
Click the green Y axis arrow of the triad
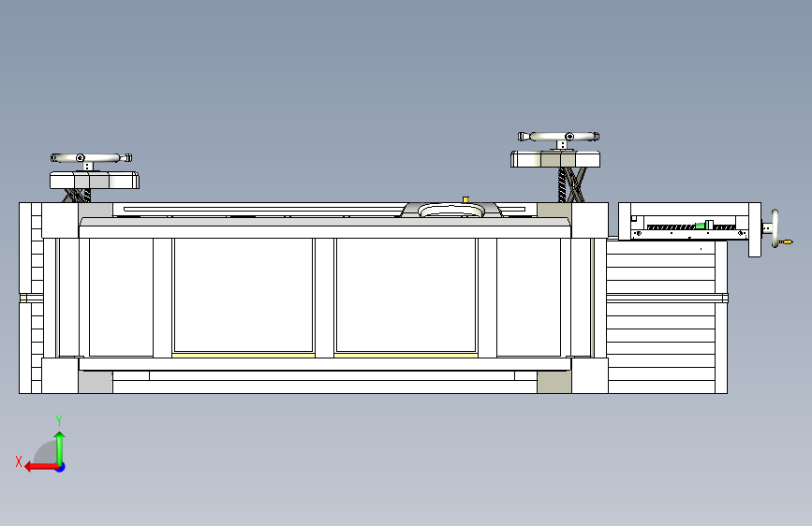[x=60, y=447]
